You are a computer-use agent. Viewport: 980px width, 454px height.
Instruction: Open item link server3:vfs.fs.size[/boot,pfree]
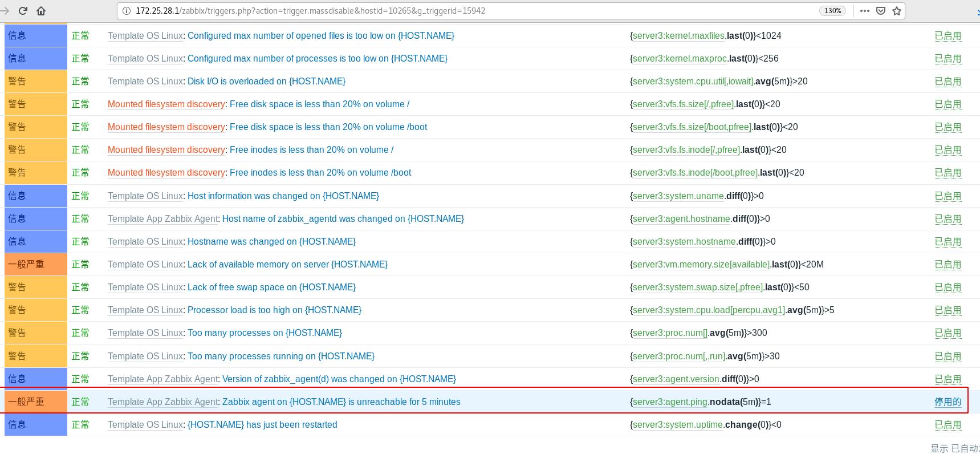692,127
